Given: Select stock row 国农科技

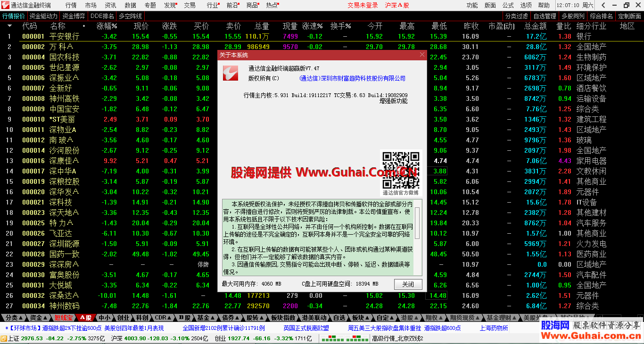Looking at the screenshot, I should (x=322, y=57).
